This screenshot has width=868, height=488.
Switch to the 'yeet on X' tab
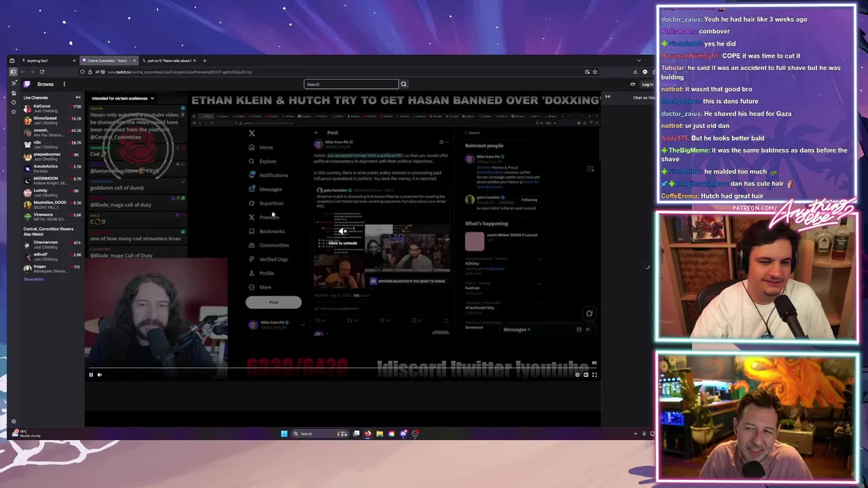coord(167,61)
